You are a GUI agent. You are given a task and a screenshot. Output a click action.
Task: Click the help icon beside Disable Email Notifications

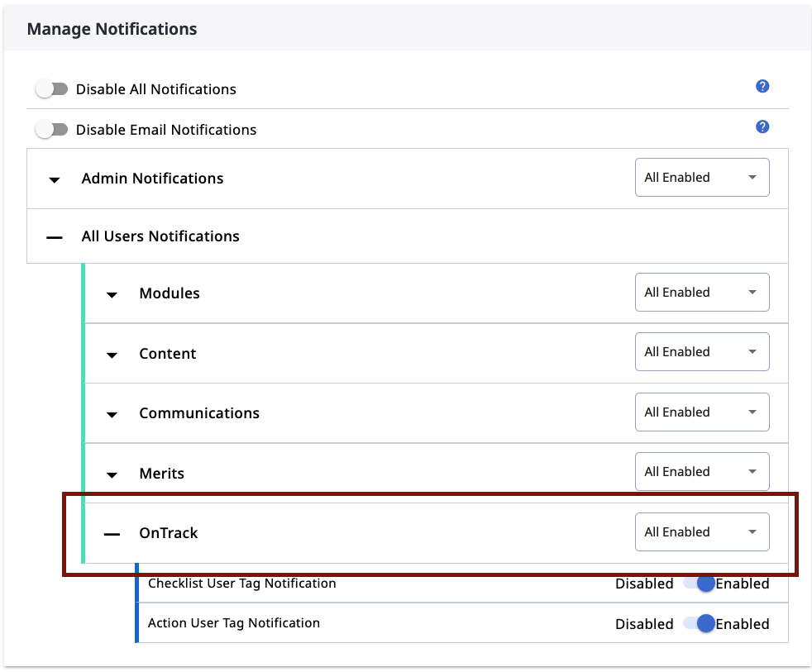point(762,126)
